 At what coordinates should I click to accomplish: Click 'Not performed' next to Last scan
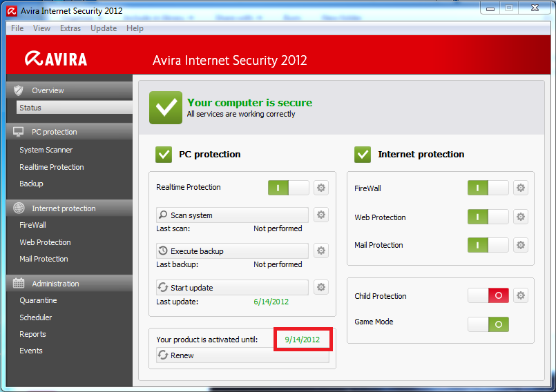pyautogui.click(x=278, y=228)
